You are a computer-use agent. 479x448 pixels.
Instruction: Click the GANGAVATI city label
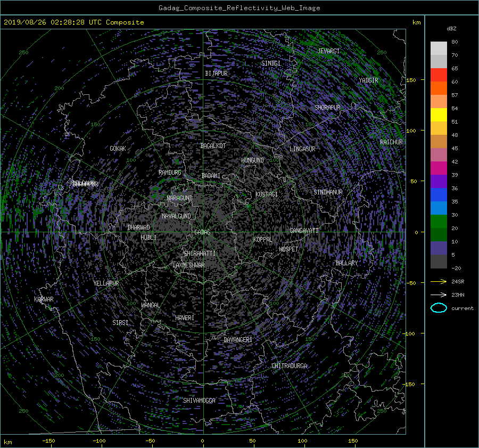(x=304, y=230)
